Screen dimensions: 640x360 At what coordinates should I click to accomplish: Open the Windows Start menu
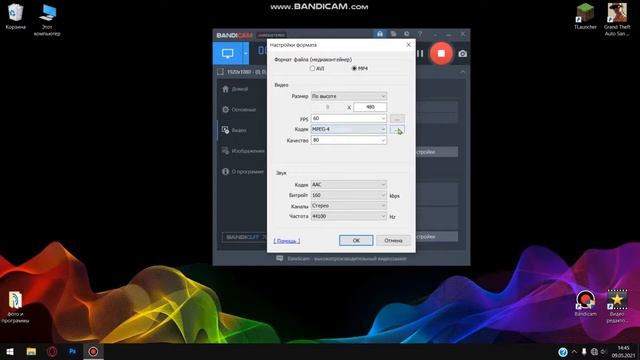point(10,351)
